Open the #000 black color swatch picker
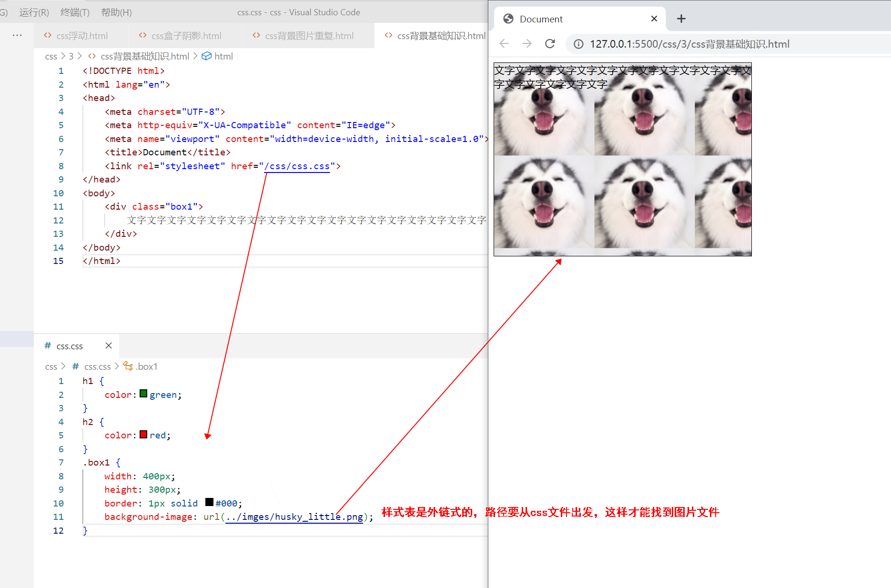Viewport: 891px width, 588px height. 209,502
